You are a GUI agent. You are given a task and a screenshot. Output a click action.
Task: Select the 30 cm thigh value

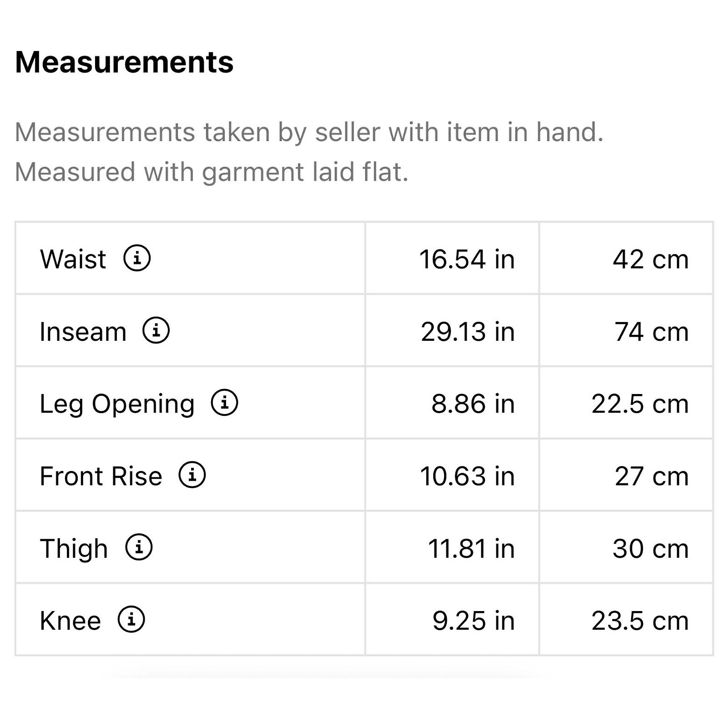pyautogui.click(x=651, y=549)
